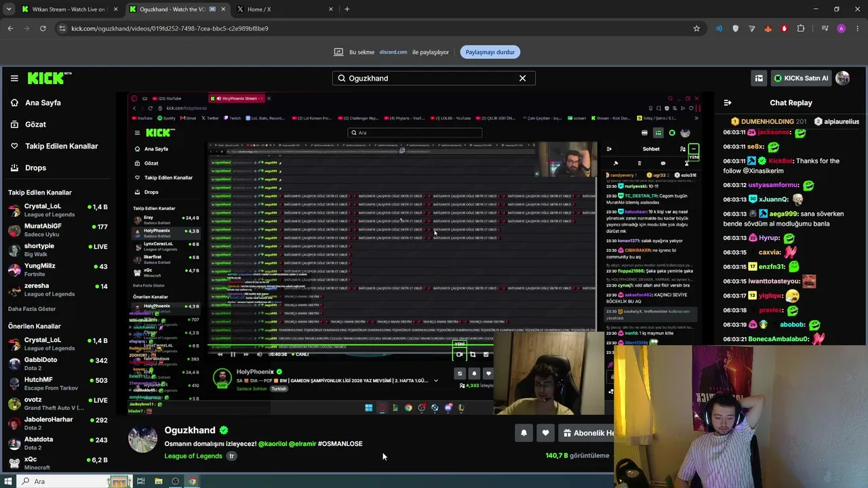Open the Chrome profile avatar button
Viewport: 868px width, 488px height.
pos(842,28)
